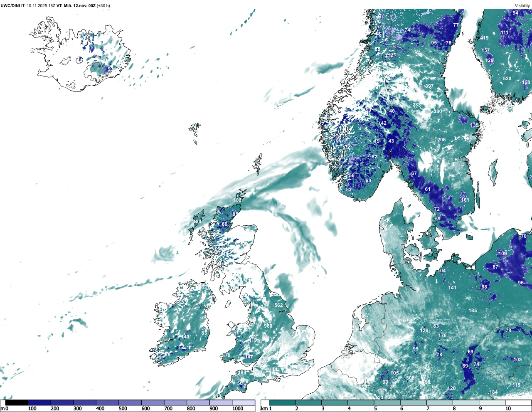Click the '52' value in southern Norway
The image size is (532, 412).
click(374, 157)
